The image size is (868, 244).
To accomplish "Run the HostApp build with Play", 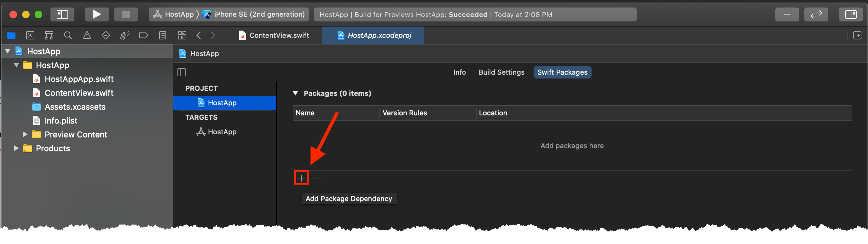I will click(97, 15).
